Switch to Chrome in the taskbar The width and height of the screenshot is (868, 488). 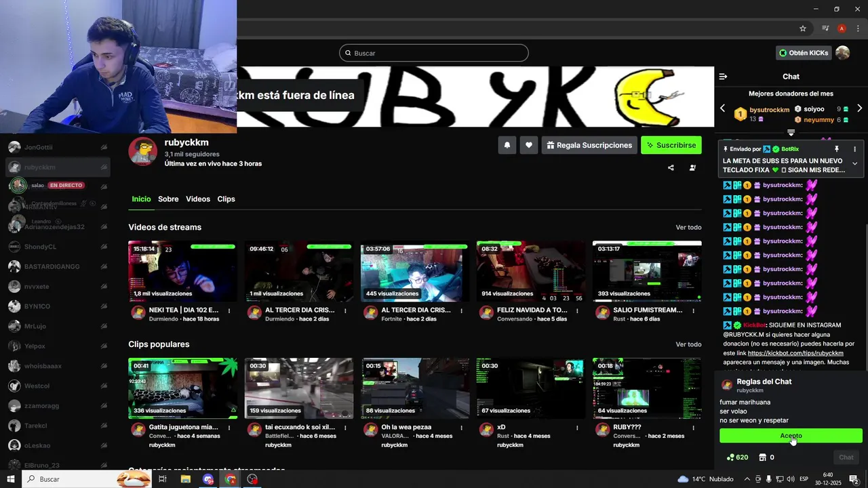(231, 479)
